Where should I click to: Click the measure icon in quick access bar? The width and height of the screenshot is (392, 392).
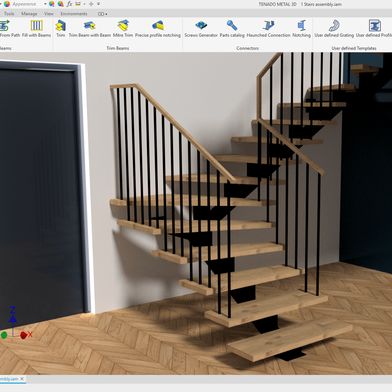pos(78,4)
